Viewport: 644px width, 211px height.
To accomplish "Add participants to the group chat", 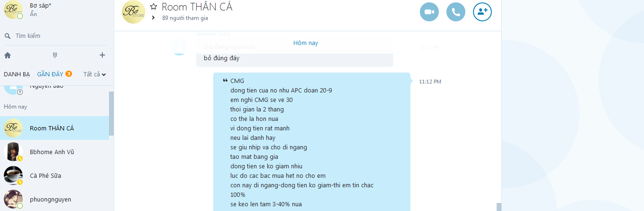I will point(482,12).
